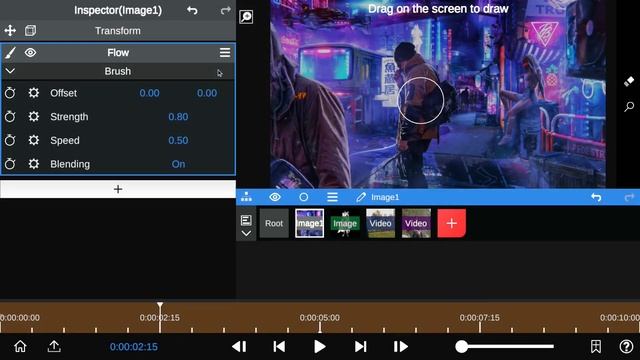Screen dimensions: 640x360
Task: Skip to the previous keyframe or start
Action: 279,347
